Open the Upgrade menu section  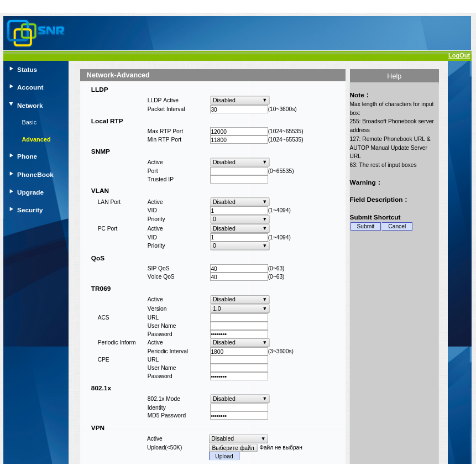click(x=30, y=192)
